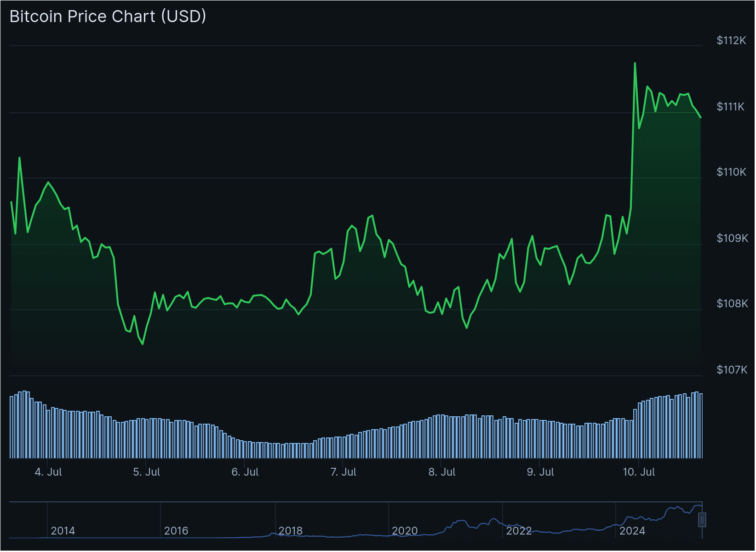Screen dimensions: 756x552
Task: Click the 'Bitcoin Price Chart (USD)' title
Action: (x=108, y=17)
